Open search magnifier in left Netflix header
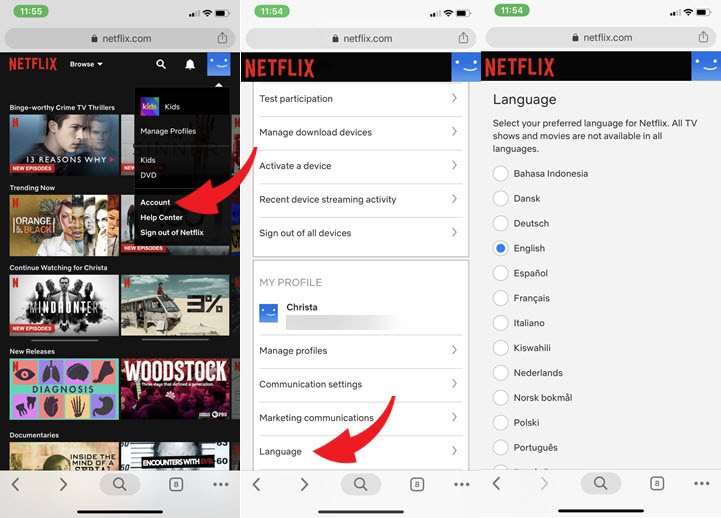Image resolution: width=721 pixels, height=518 pixels. [x=160, y=64]
